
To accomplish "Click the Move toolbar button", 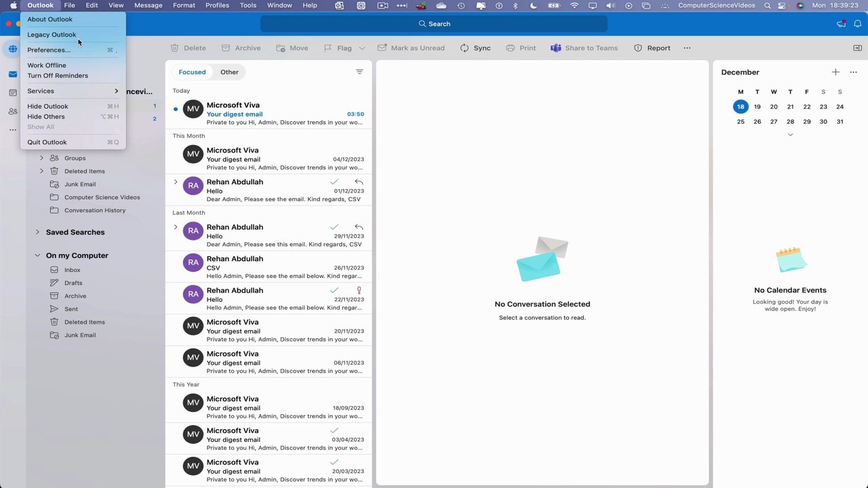I will point(292,48).
